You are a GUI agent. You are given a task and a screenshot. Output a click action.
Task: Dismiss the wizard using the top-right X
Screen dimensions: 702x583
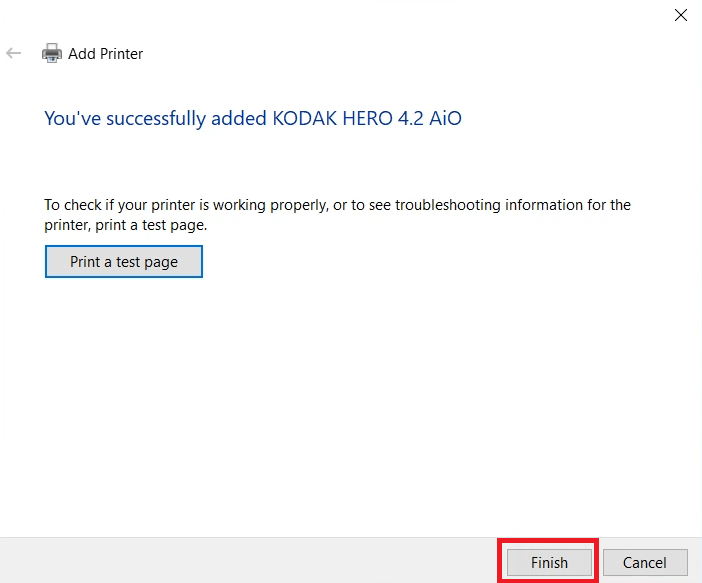coord(681,15)
